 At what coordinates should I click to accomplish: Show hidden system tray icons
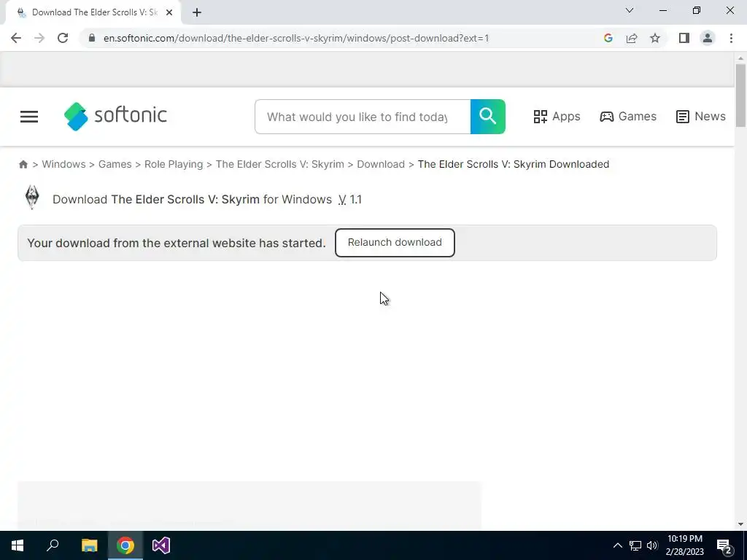pos(617,545)
